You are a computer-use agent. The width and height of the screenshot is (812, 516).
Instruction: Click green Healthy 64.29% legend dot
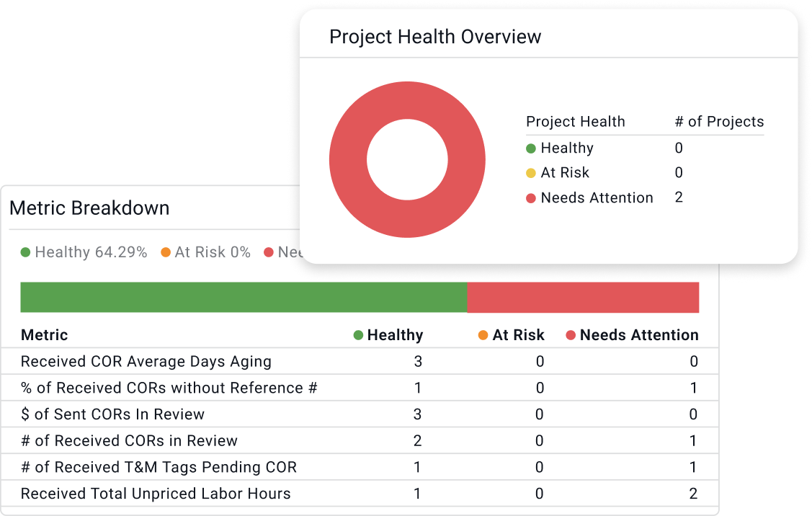tap(25, 253)
